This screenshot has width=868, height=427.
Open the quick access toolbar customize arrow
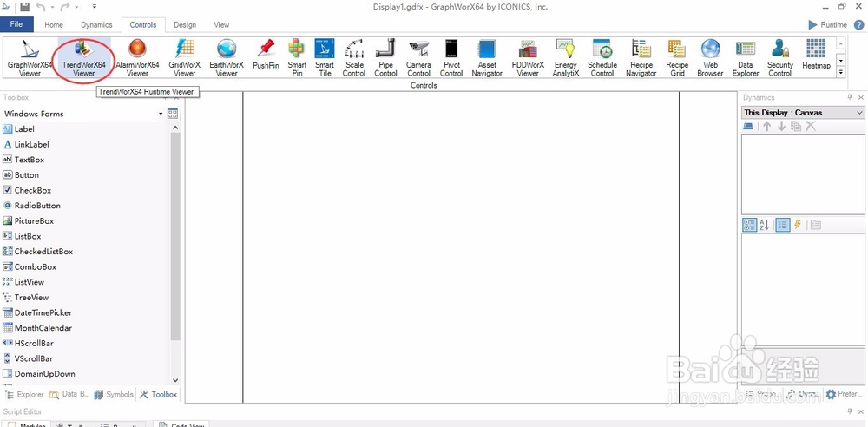(x=94, y=7)
